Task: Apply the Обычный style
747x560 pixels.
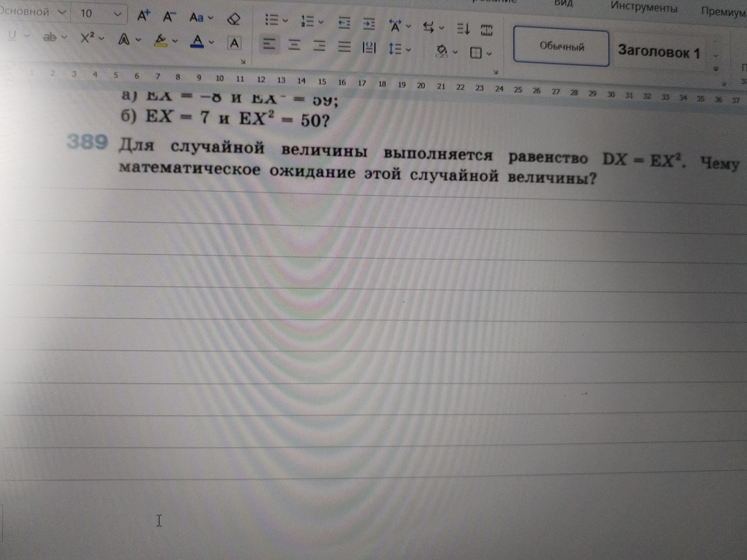Action: click(x=561, y=47)
